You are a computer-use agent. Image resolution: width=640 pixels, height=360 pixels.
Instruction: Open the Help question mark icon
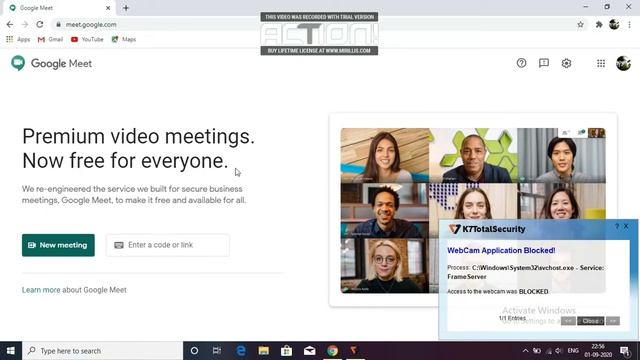click(x=521, y=63)
